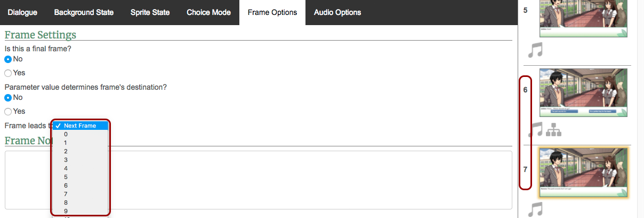Click music note icon below frame 7

tap(535, 209)
